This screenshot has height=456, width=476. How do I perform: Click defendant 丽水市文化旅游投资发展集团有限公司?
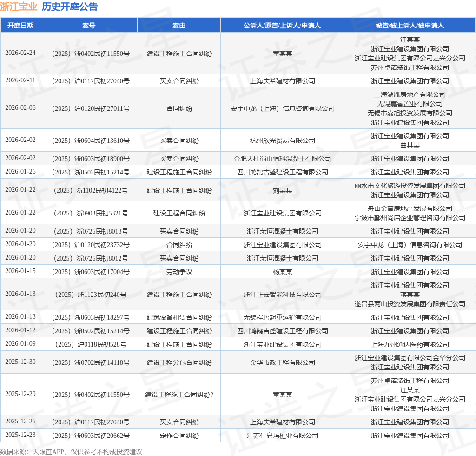(x=410, y=186)
